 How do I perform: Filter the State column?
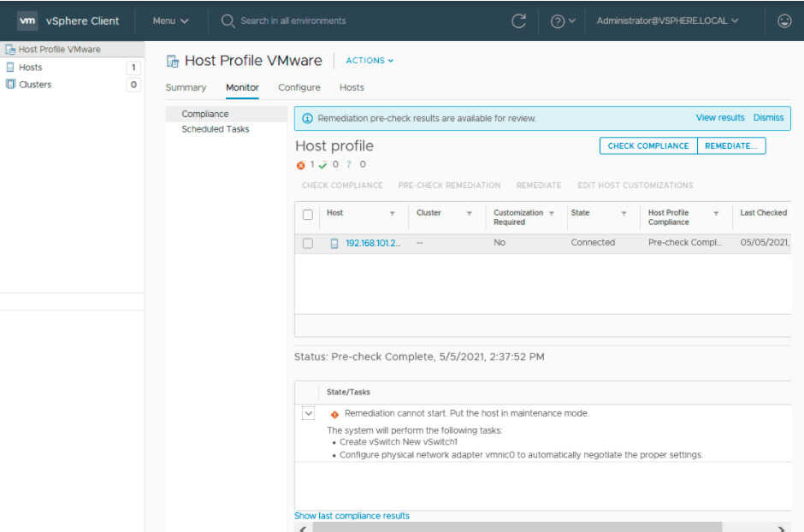624,213
